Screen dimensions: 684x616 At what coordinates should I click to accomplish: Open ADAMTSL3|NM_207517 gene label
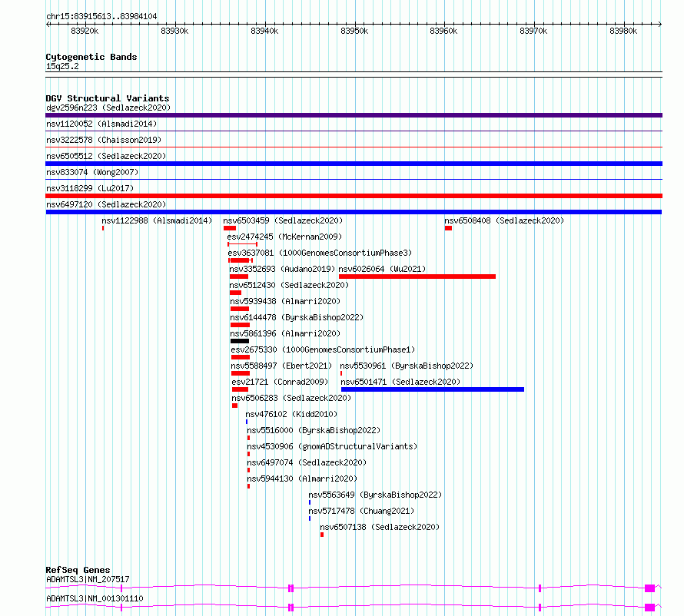(x=88, y=579)
